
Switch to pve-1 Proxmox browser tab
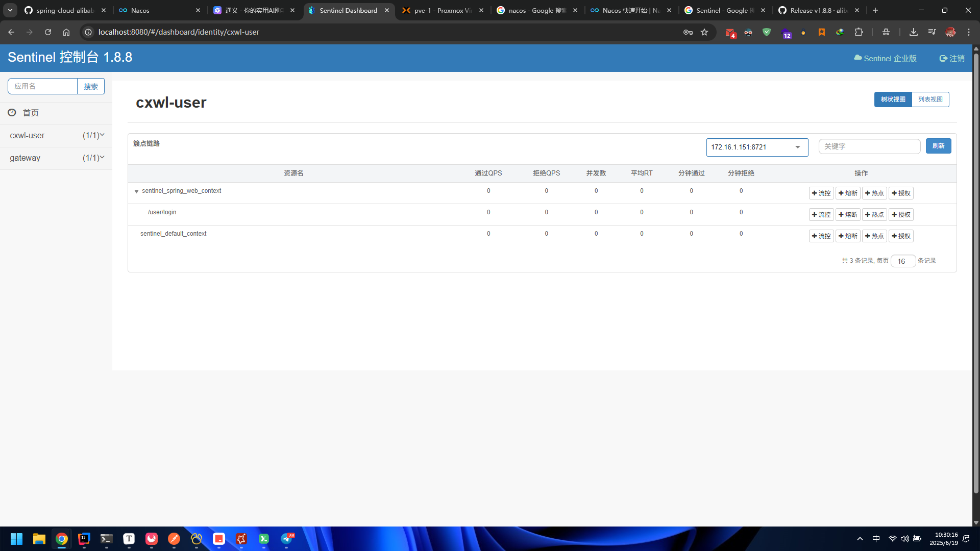442,10
